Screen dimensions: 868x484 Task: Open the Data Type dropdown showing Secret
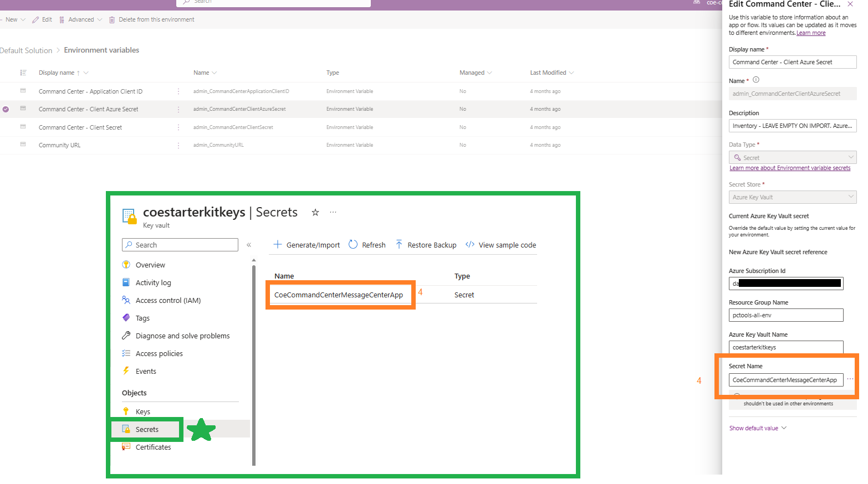tap(792, 157)
